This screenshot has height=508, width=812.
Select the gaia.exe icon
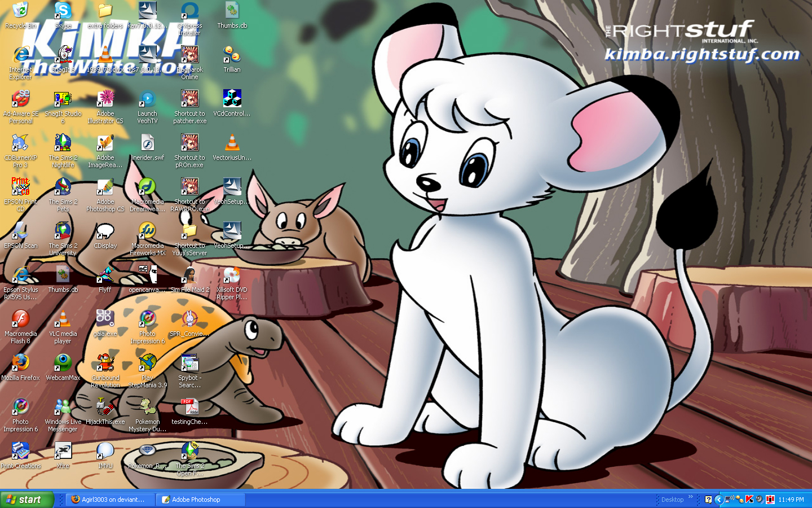click(105, 323)
